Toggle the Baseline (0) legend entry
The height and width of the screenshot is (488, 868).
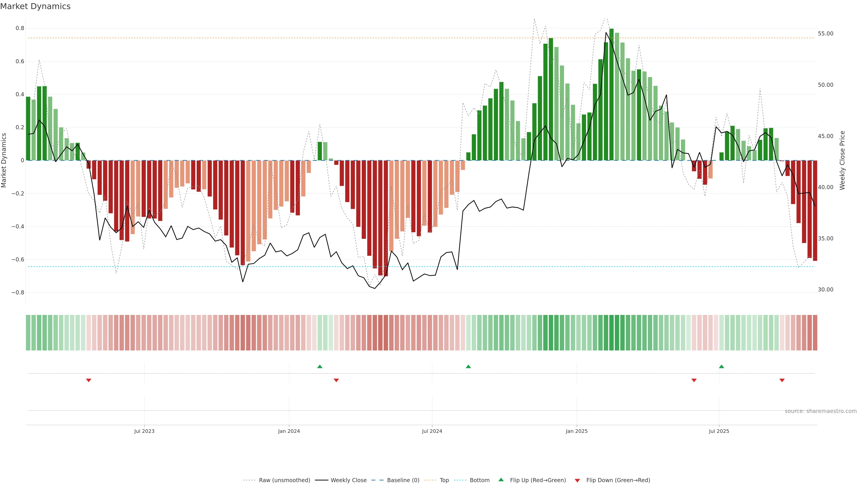point(403,480)
